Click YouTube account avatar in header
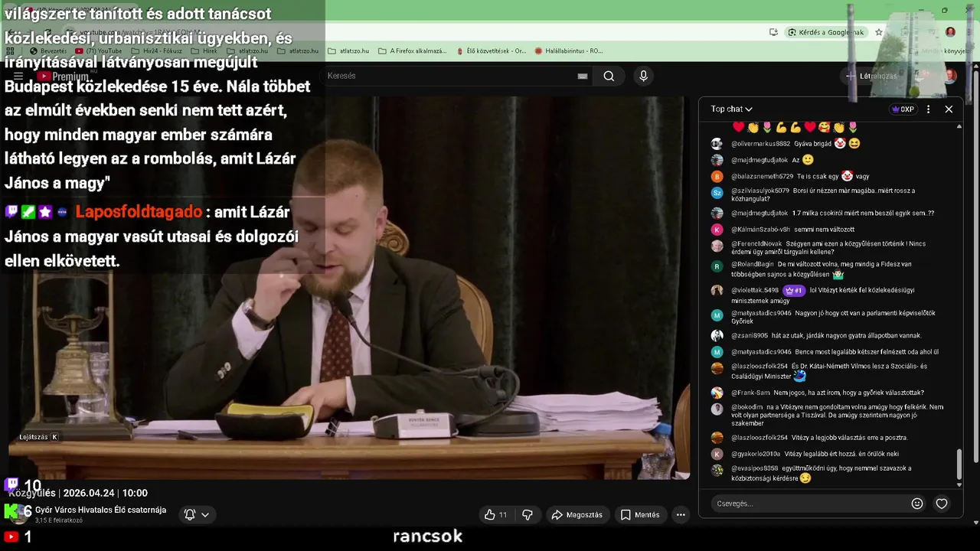The width and height of the screenshot is (980, 551). click(x=950, y=76)
